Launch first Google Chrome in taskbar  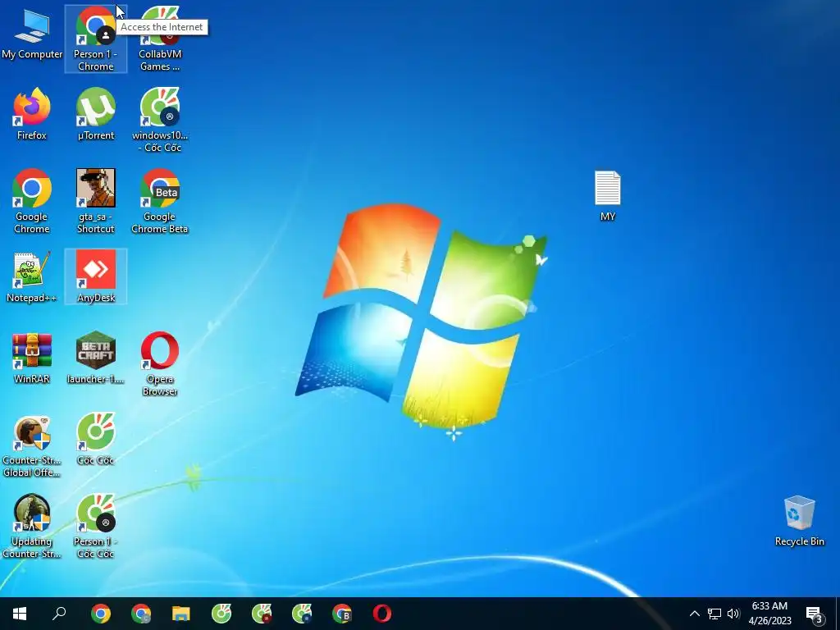click(101, 614)
